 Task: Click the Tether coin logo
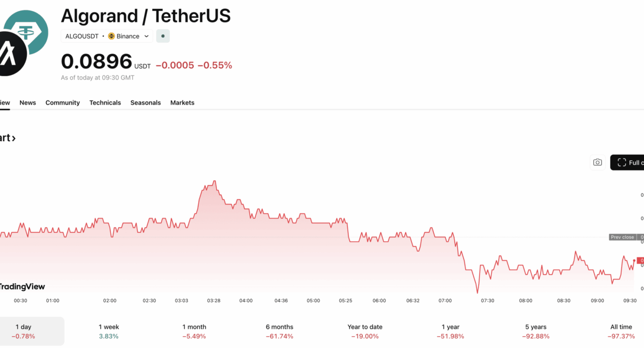27,30
